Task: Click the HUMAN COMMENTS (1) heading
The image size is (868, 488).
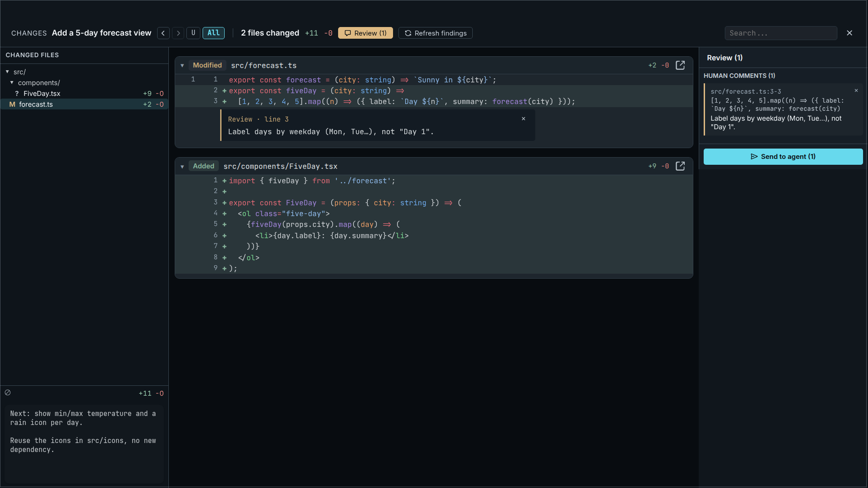Action: click(x=739, y=76)
